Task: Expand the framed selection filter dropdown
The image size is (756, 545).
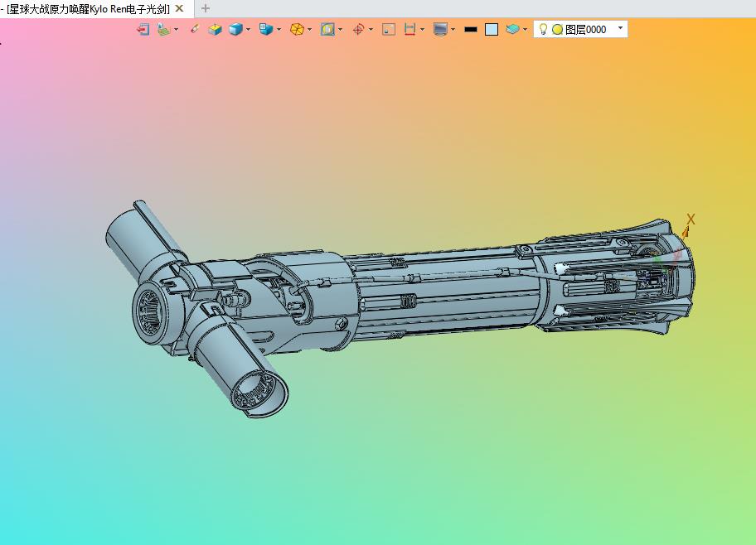Action: [x=341, y=29]
